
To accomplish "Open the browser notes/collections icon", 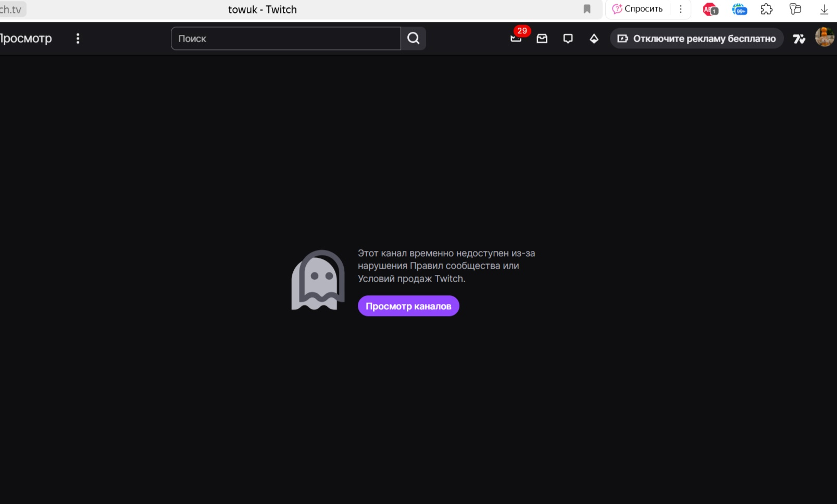I will click(795, 9).
